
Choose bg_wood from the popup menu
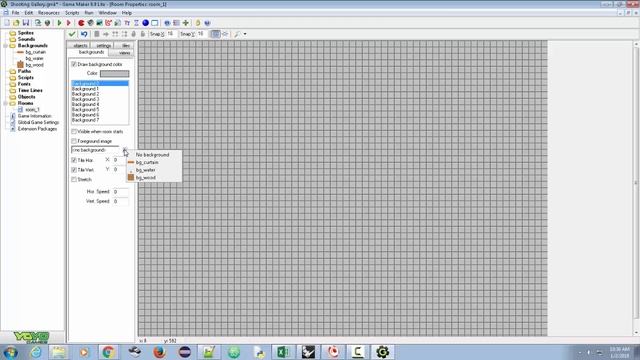pyautogui.click(x=146, y=178)
